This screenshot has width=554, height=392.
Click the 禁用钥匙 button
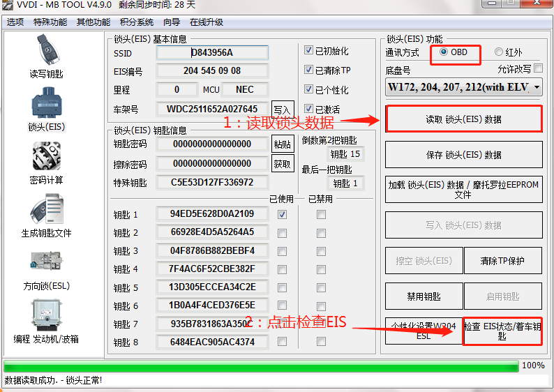pos(424,296)
